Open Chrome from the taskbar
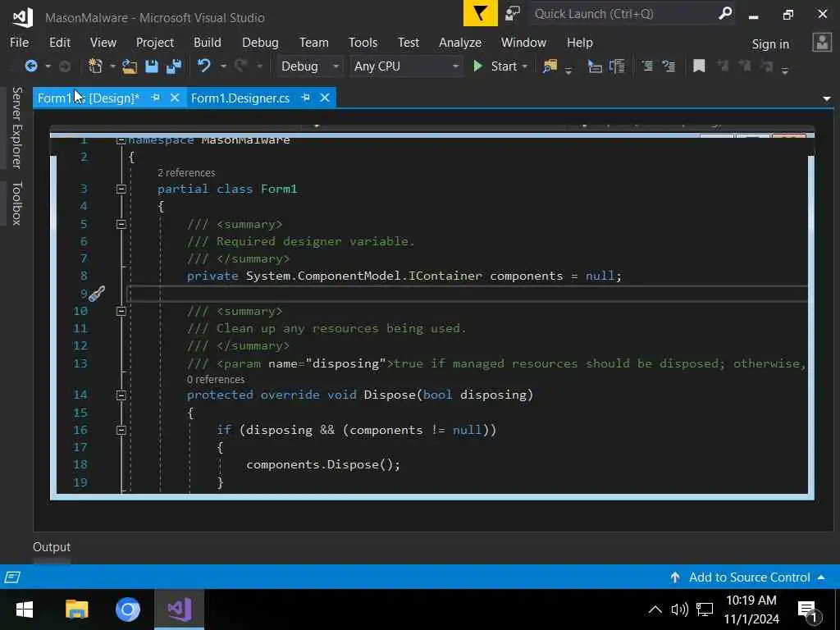Screen dimensions: 840x630 point(127,609)
